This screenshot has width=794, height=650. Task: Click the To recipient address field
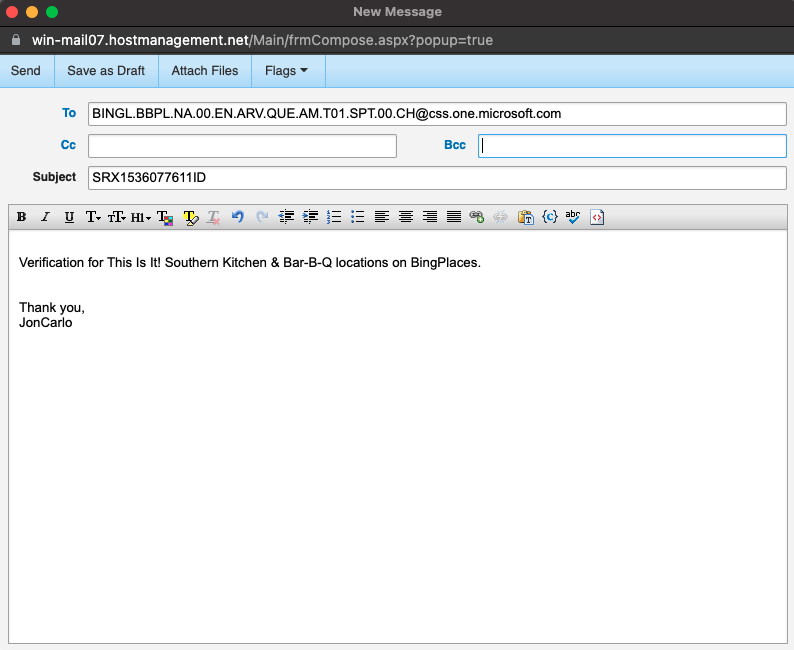437,114
